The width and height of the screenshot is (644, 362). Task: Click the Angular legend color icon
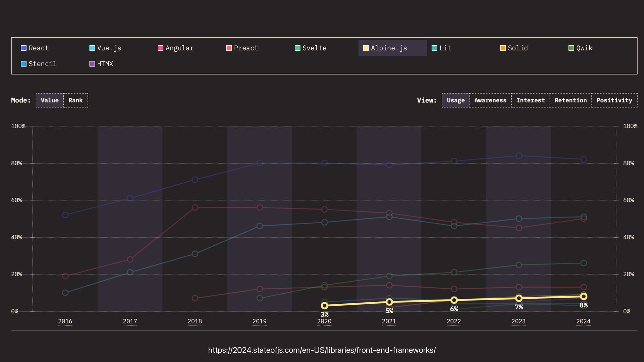(161, 48)
